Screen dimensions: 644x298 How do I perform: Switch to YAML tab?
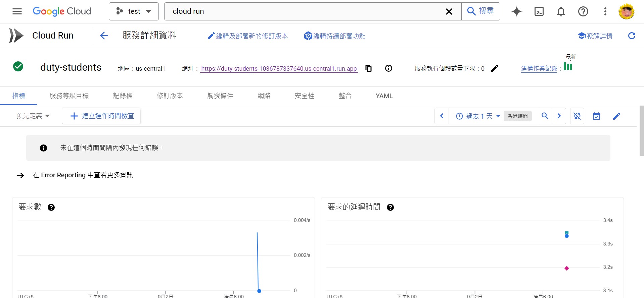coord(384,96)
